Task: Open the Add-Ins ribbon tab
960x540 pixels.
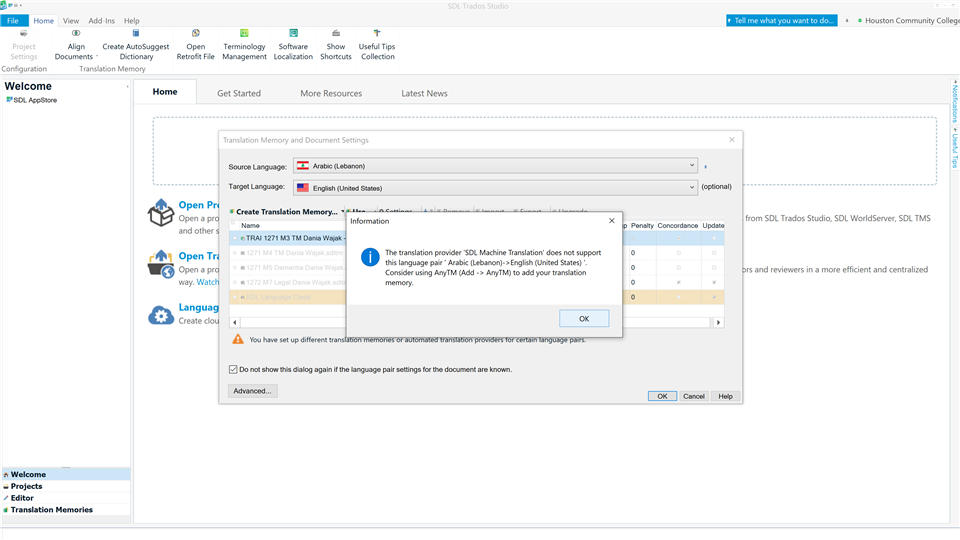Action: 102,20
